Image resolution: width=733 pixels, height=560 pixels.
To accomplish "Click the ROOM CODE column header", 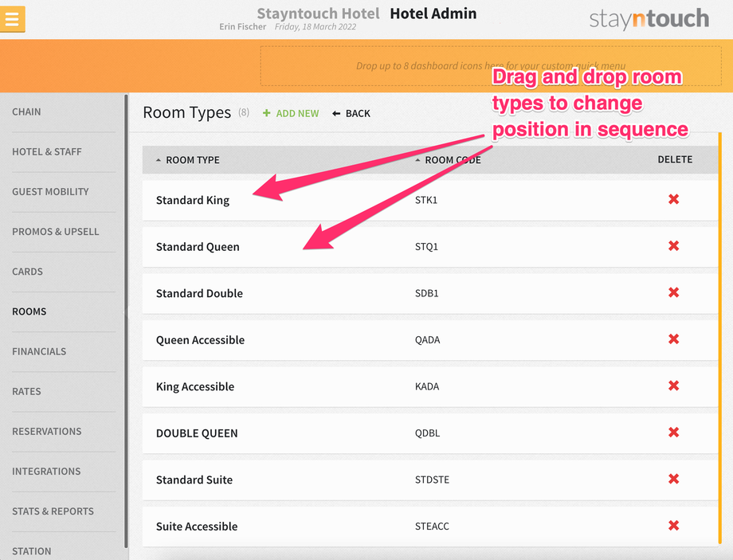I will pyautogui.click(x=453, y=160).
